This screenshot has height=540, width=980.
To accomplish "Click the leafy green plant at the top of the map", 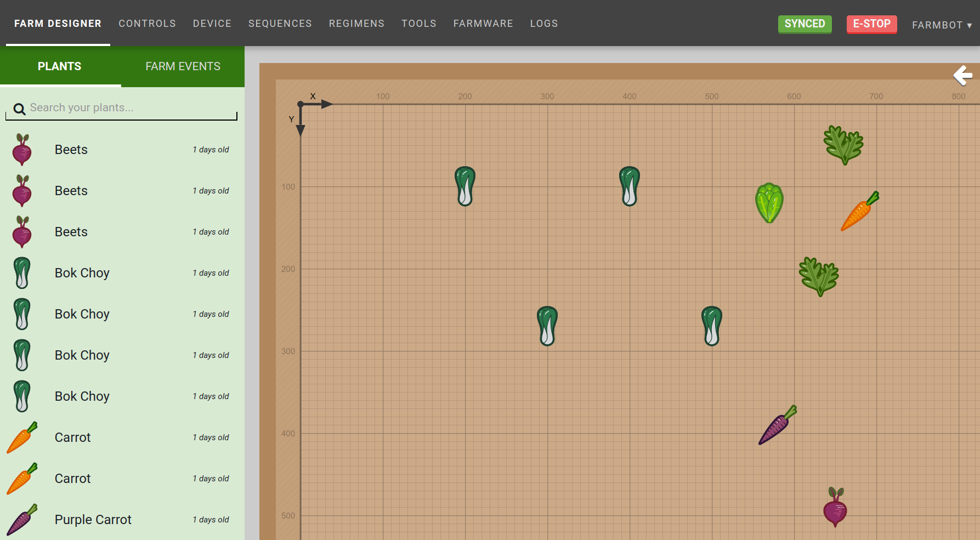I will click(843, 145).
